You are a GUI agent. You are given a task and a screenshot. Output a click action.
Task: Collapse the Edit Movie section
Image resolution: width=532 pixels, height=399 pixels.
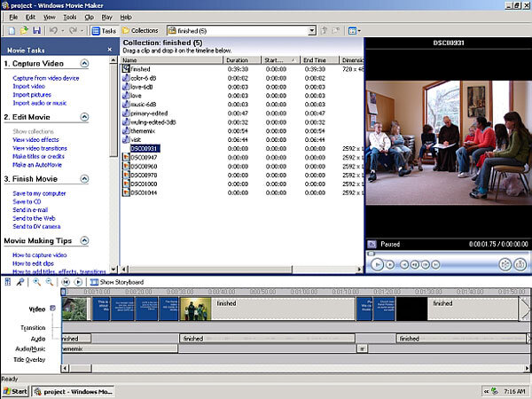84,117
